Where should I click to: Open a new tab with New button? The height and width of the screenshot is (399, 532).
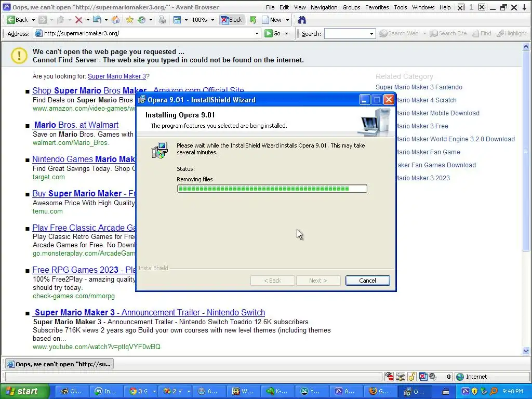tap(272, 20)
